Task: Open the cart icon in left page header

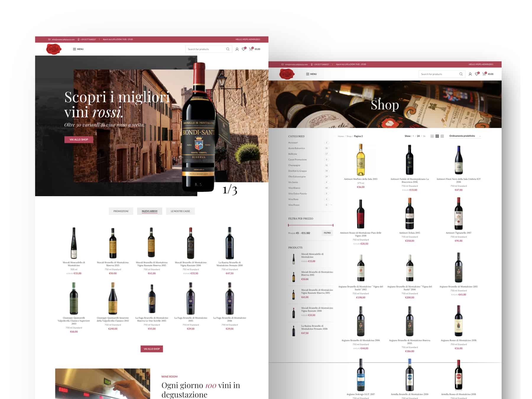Action: click(251, 49)
